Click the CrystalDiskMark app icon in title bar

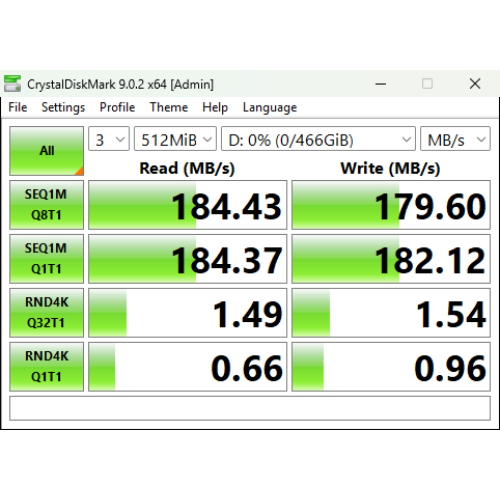click(12, 83)
